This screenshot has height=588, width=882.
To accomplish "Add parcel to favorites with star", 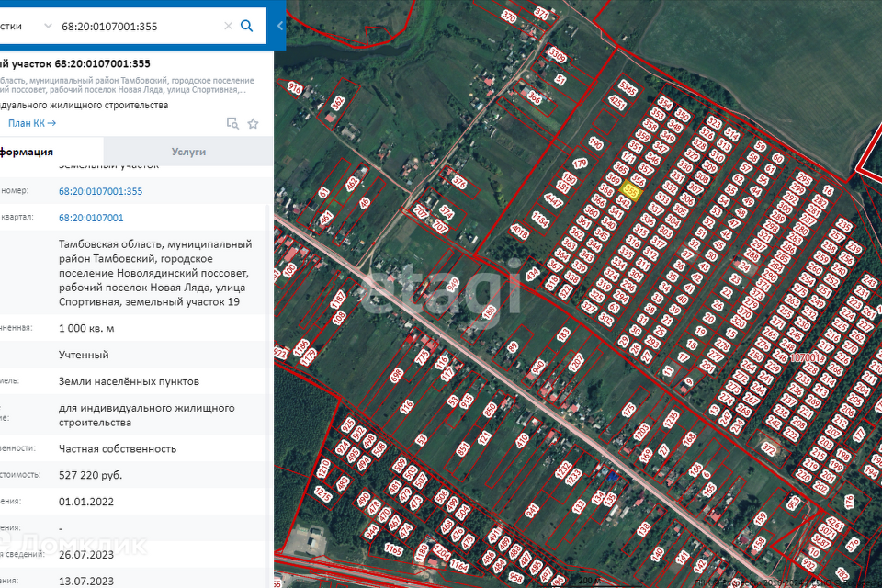I will (253, 123).
